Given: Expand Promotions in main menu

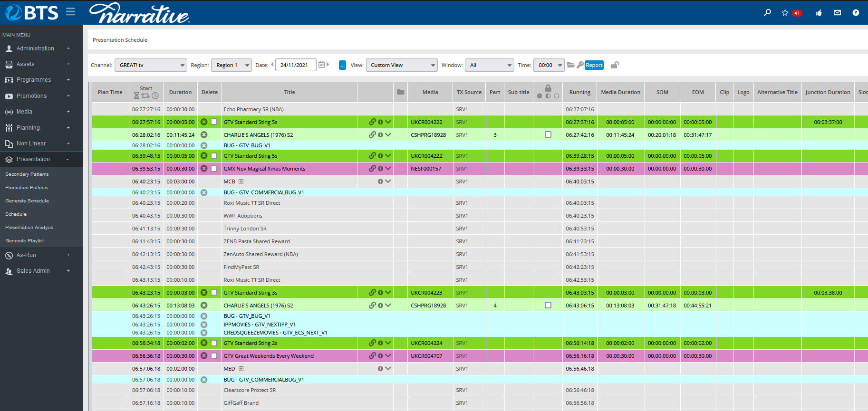Looking at the screenshot, I should [68, 96].
